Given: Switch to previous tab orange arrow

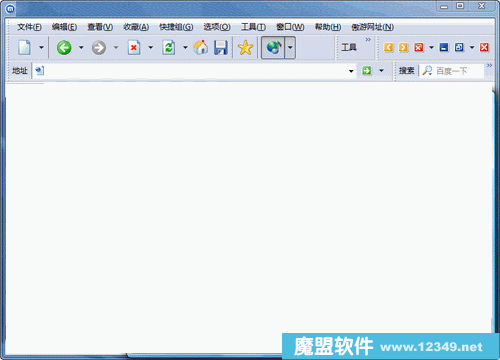Looking at the screenshot, I should (388, 47).
